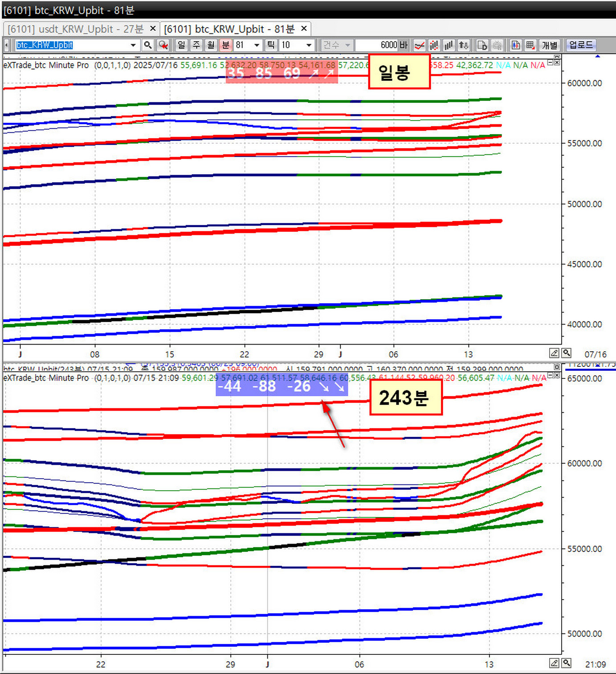Open the symbol search magnifier

[148, 45]
